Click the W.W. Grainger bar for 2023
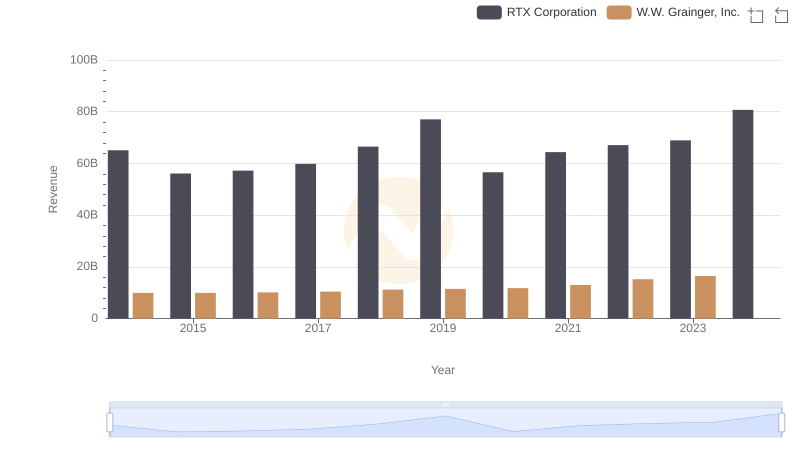 click(x=705, y=297)
